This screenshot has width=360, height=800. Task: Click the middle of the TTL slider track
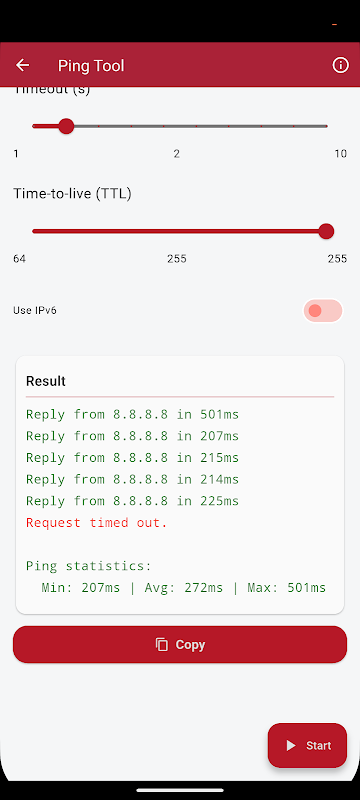179,231
